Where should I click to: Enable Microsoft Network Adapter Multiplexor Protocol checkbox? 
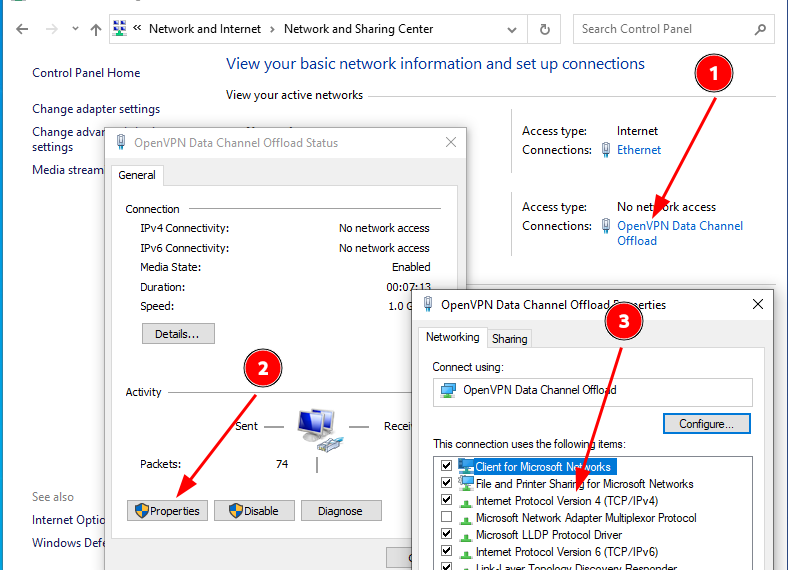click(x=446, y=517)
